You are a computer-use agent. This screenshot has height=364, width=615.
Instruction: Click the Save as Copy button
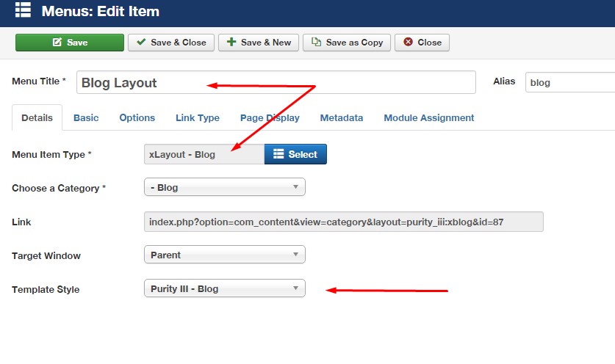347,43
